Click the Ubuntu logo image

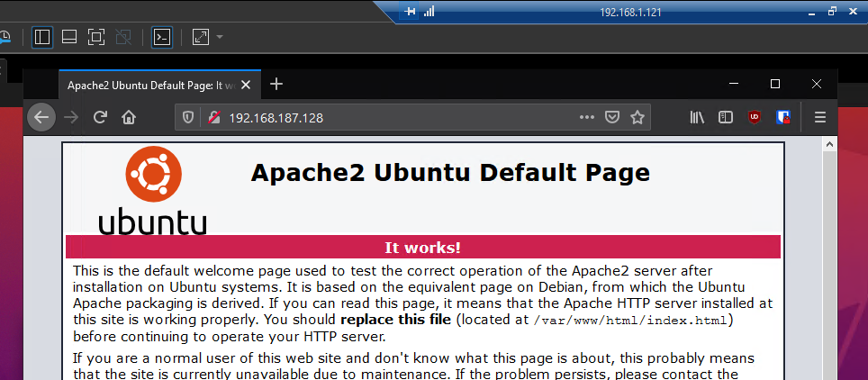[x=153, y=193]
